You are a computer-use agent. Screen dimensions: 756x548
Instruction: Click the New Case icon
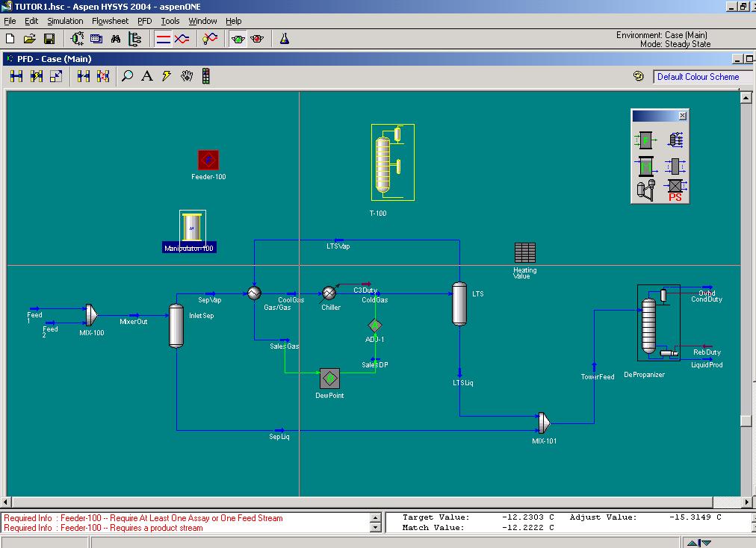click(10, 39)
